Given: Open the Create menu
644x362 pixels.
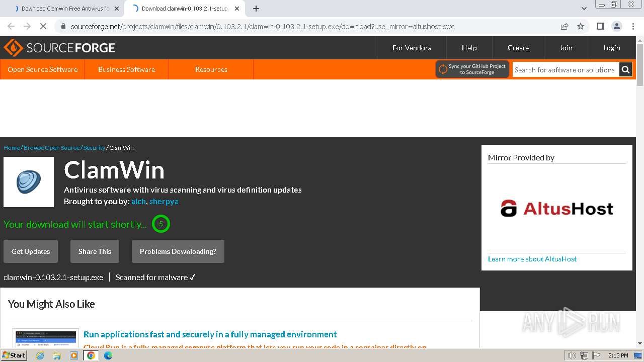Looking at the screenshot, I should [518, 48].
